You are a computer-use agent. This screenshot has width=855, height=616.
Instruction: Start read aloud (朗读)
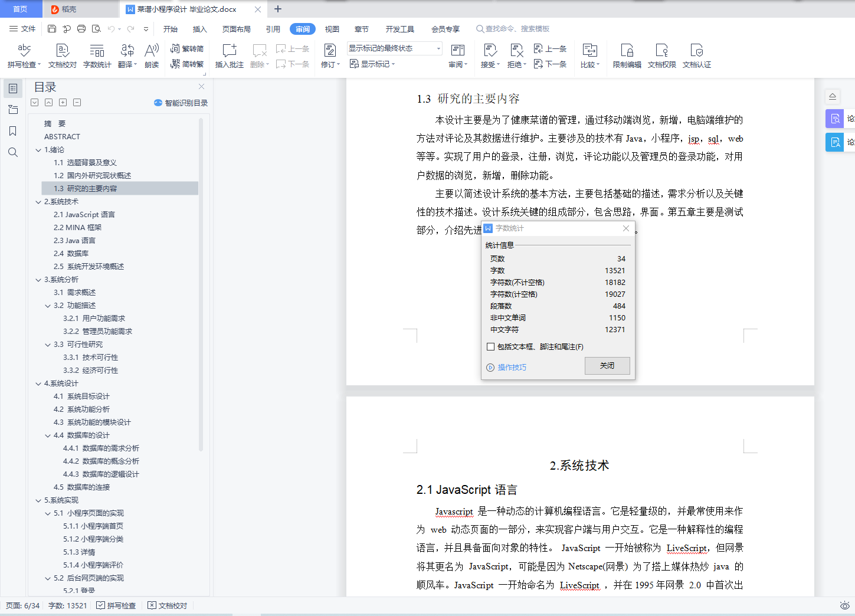point(152,56)
